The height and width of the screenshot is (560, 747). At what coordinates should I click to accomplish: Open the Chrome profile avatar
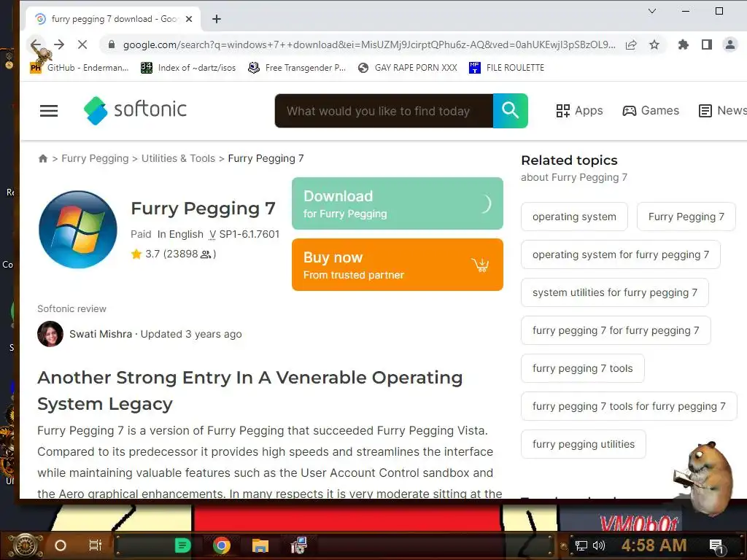point(729,44)
